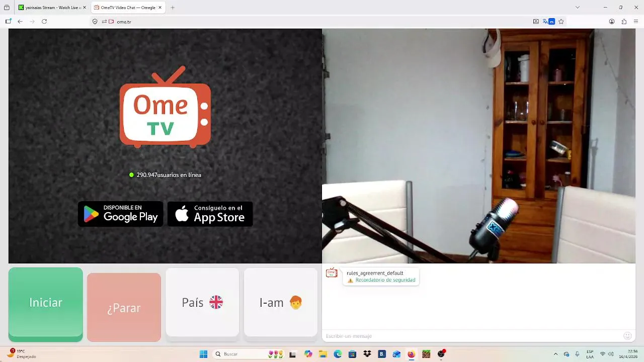
Task: Open File Explorer from the taskbar
Action: pos(323,354)
